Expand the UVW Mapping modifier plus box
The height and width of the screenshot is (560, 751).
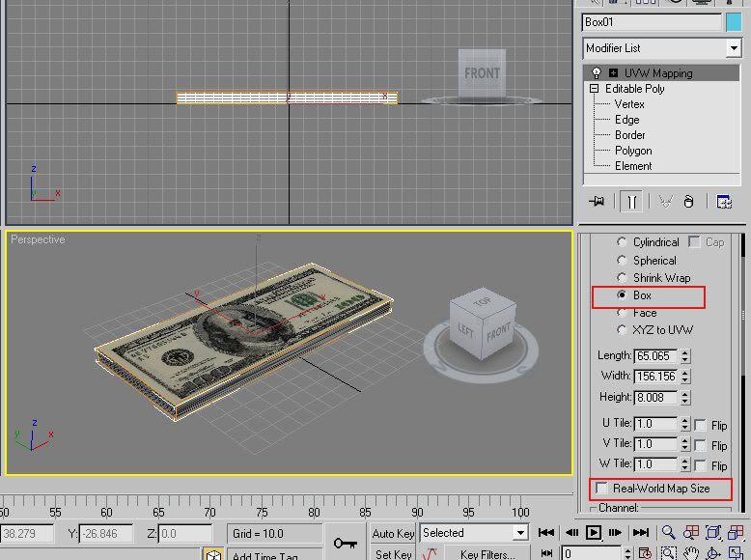(613, 72)
